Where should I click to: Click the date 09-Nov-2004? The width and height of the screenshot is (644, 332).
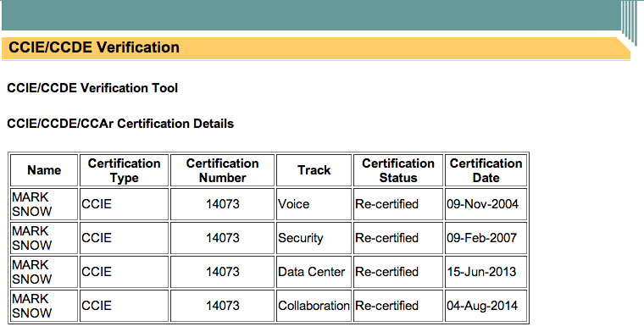coord(483,204)
